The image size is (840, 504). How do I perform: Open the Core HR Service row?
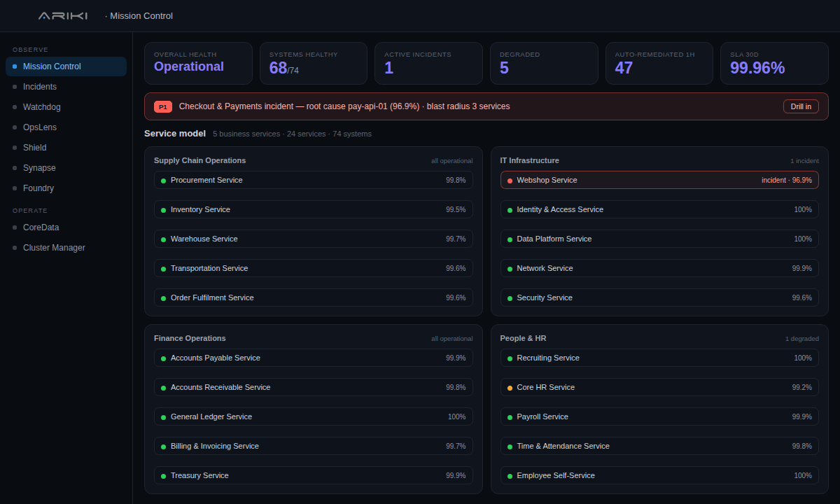pyautogui.click(x=659, y=387)
